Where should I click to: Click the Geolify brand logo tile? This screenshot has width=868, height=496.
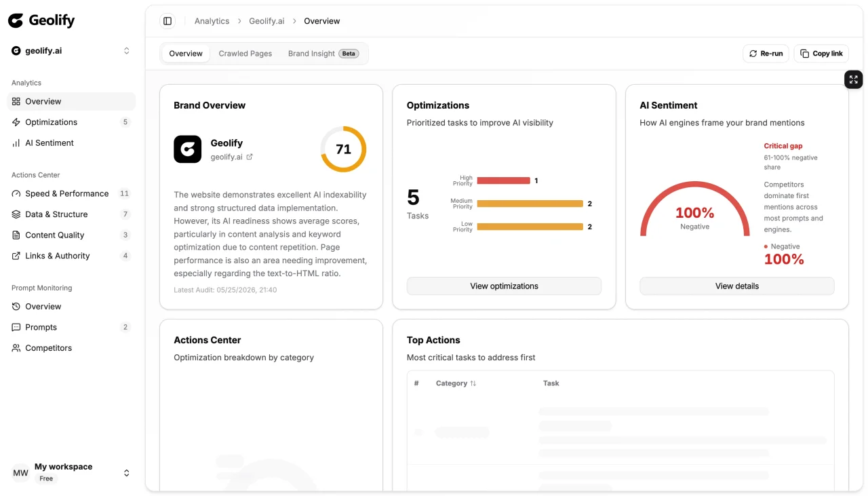click(188, 149)
